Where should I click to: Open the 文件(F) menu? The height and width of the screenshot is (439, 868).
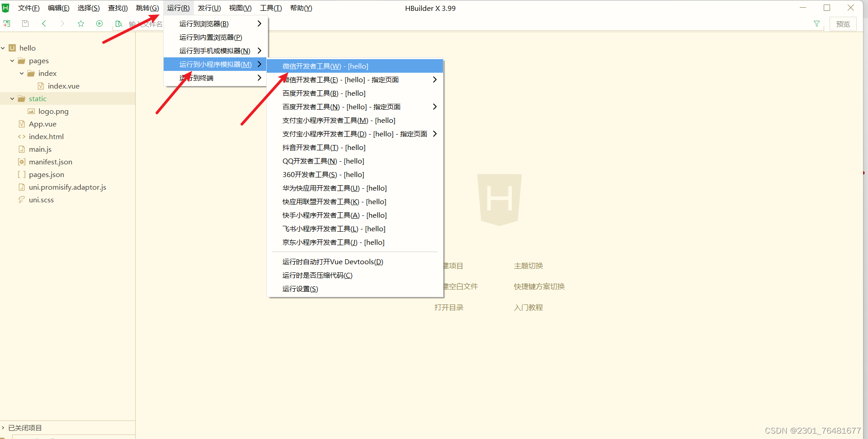tap(28, 8)
